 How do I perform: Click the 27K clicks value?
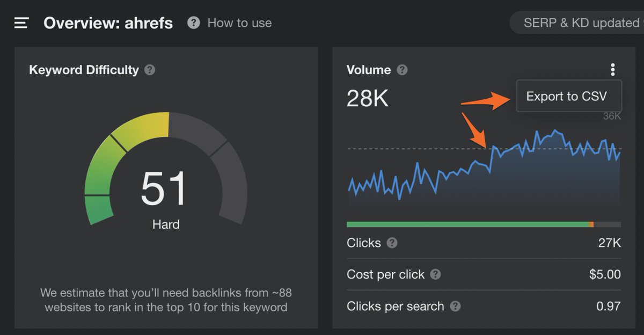coord(610,243)
